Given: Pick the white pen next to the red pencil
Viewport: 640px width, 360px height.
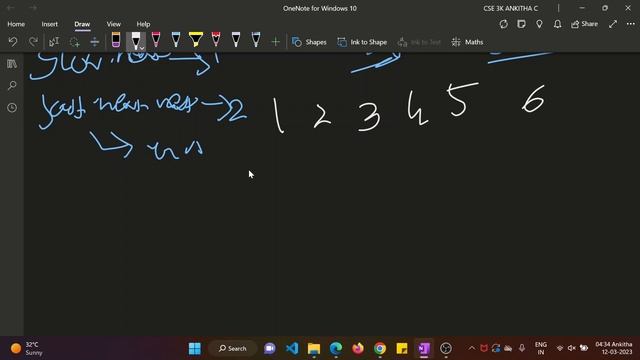Looking at the screenshot, I should coord(236,40).
